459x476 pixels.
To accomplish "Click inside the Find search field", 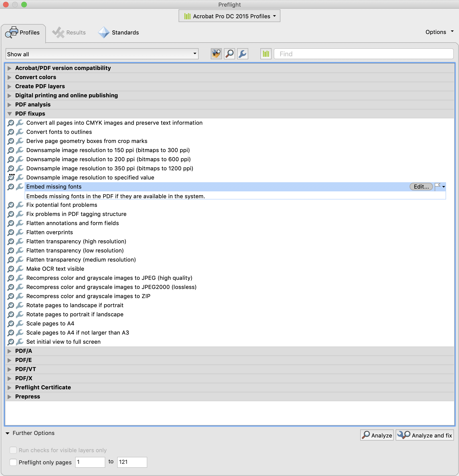I will click(x=355, y=54).
